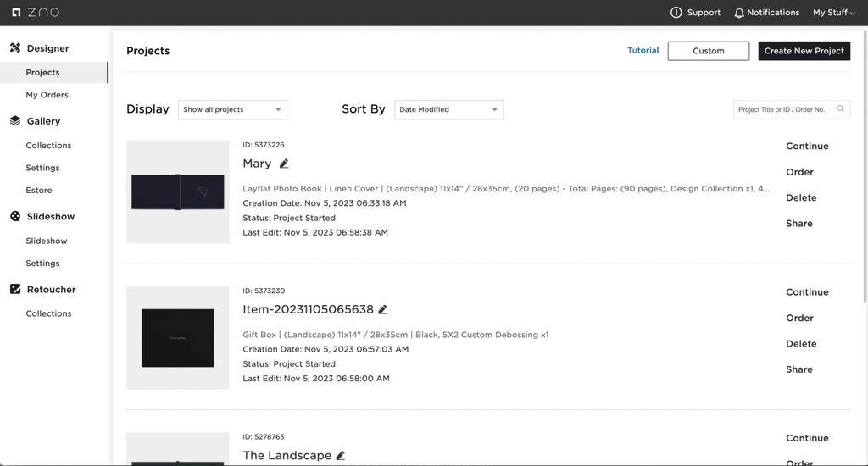Order the Mary project
Screen dimensions: 868x466
click(x=800, y=172)
